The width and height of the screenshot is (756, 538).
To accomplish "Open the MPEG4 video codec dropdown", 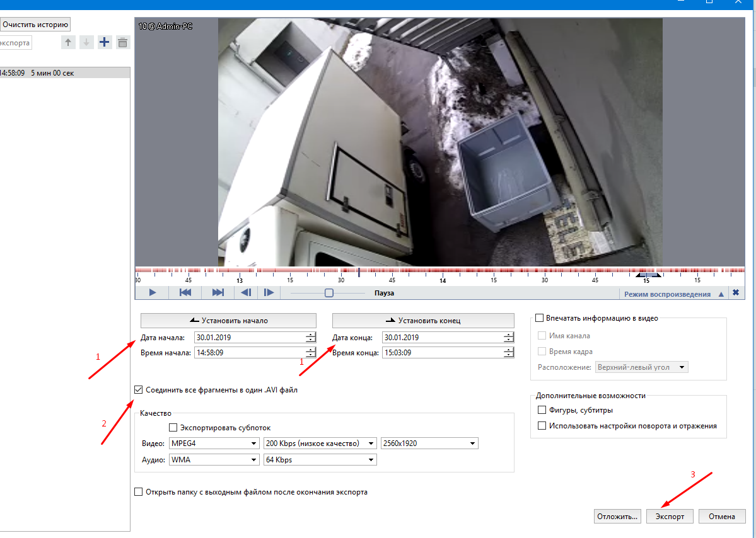I will [214, 444].
